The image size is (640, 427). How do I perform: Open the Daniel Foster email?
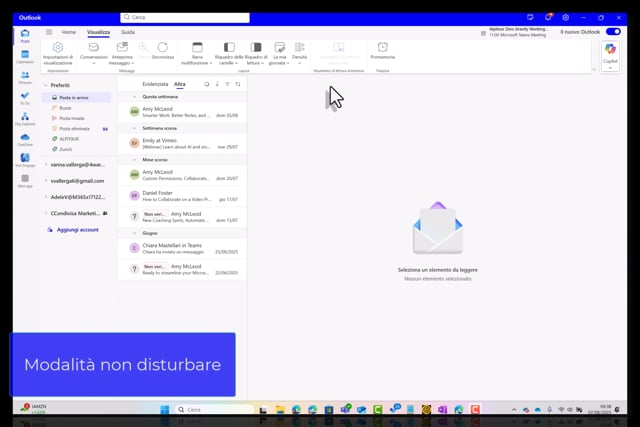click(182, 196)
